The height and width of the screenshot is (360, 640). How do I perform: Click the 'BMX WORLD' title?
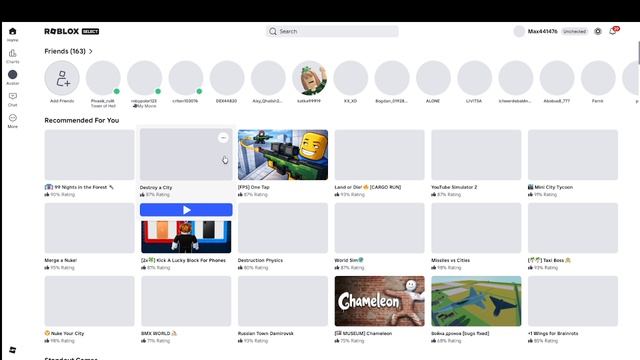click(x=156, y=333)
